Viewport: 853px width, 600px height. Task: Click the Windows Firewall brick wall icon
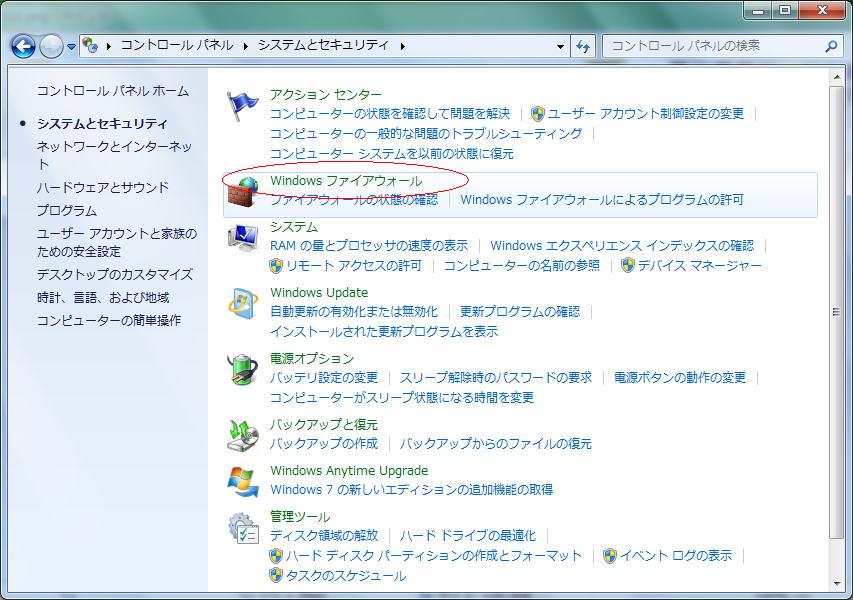pyautogui.click(x=242, y=192)
